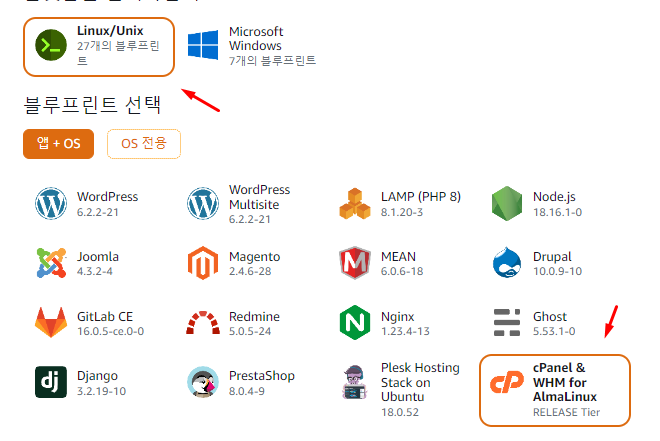Click the LAMP (PHP 8) label
660x441 pixels.
coord(421,197)
